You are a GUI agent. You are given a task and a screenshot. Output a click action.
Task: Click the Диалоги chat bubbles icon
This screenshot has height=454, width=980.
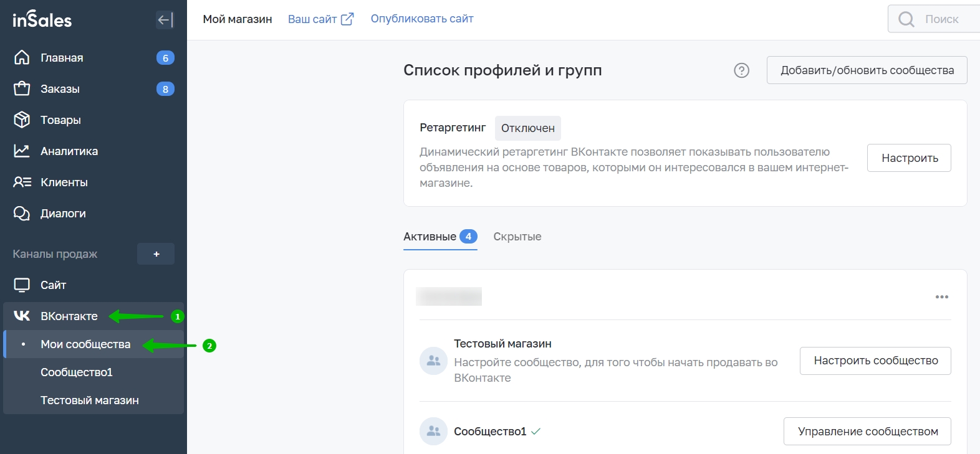[x=22, y=214]
